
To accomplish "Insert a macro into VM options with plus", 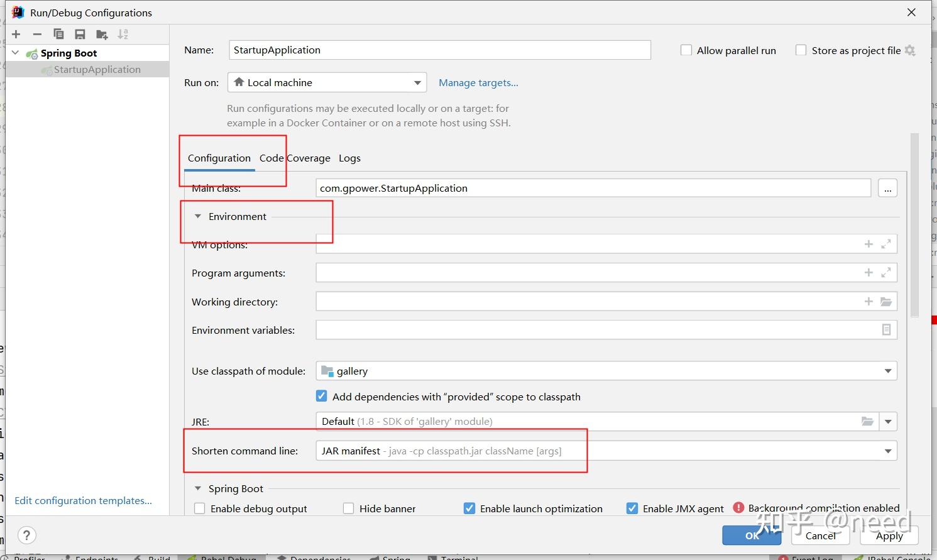I will point(869,244).
